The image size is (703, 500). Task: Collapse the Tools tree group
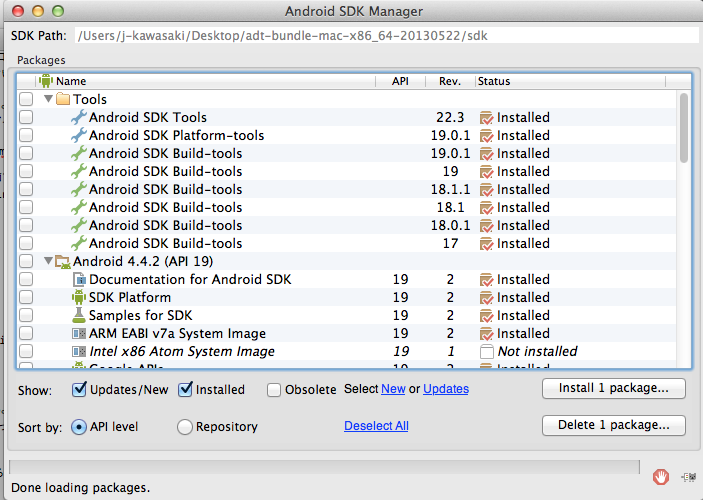(x=48, y=99)
